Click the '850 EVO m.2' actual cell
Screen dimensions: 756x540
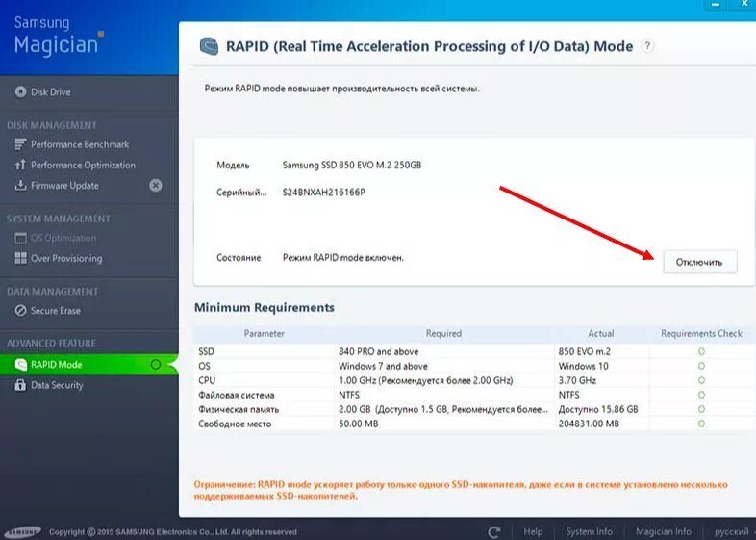coord(585,351)
